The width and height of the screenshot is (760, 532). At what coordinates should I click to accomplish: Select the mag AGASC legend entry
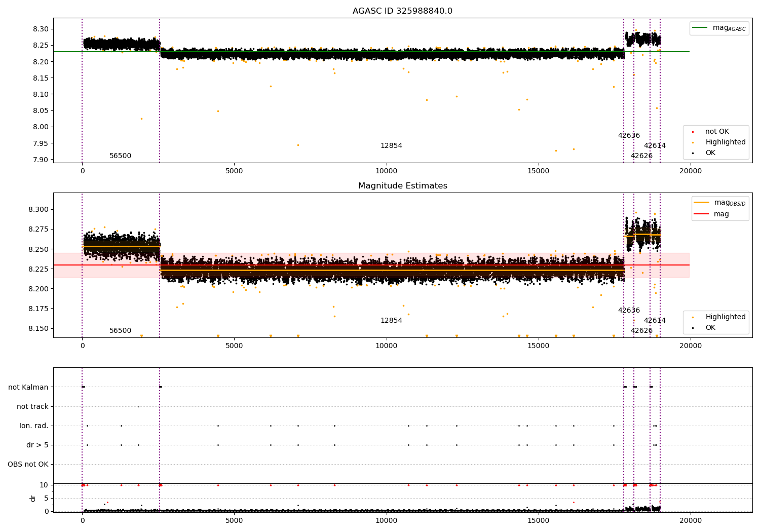tap(719, 28)
